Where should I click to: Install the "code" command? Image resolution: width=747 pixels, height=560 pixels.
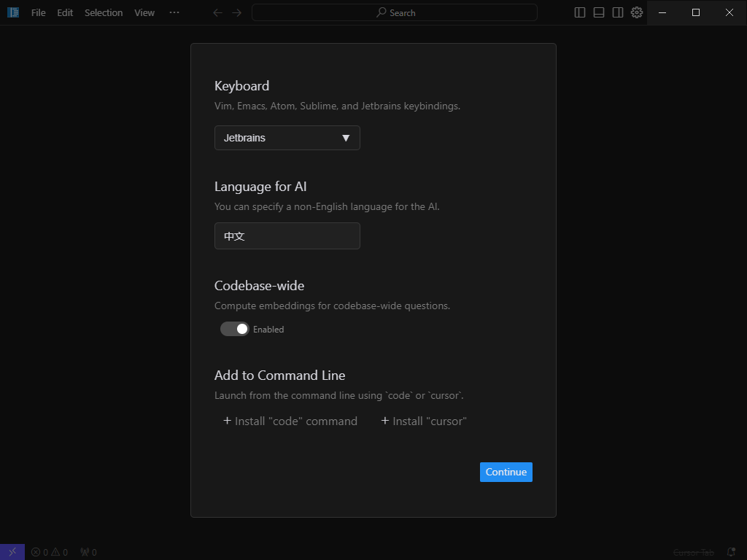pos(290,421)
